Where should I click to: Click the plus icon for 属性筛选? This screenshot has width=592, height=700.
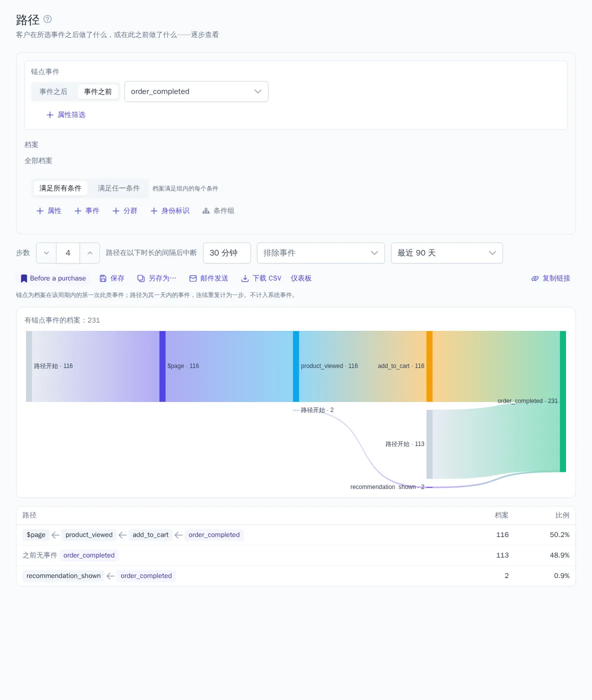(x=50, y=115)
